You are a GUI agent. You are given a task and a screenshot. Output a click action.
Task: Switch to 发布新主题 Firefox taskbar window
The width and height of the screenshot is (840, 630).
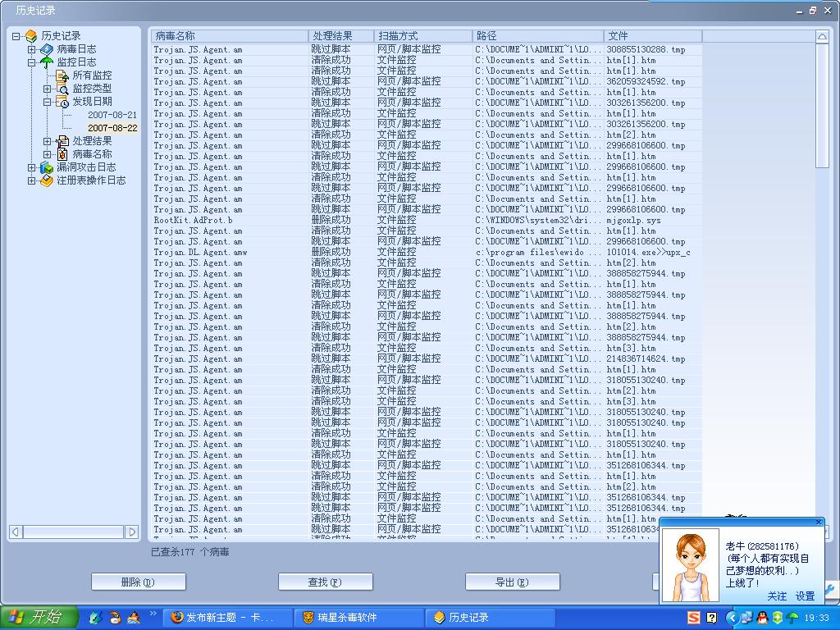[227, 618]
